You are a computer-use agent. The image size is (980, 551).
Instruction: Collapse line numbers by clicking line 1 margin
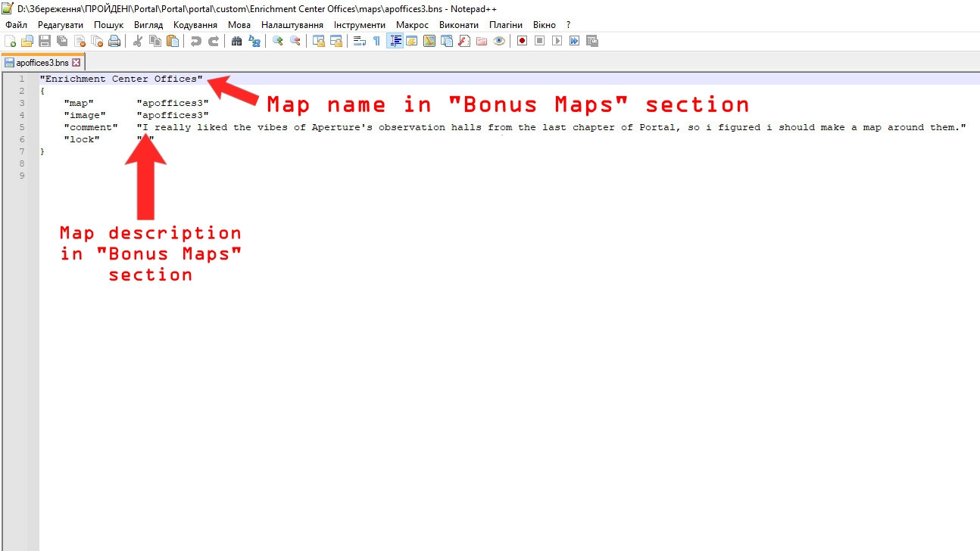coord(22,79)
